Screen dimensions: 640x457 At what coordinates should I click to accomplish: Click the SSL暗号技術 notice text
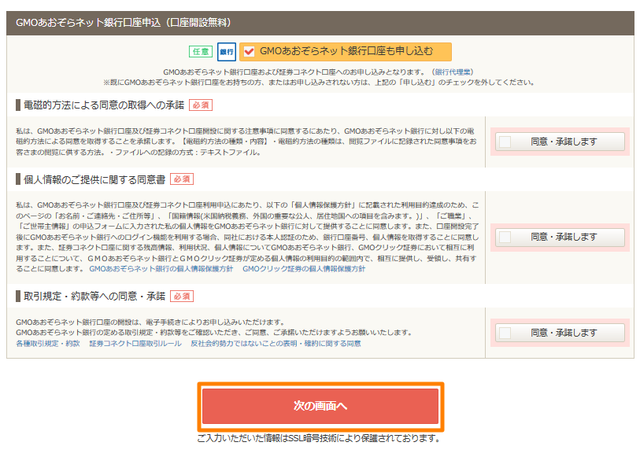coord(319,439)
